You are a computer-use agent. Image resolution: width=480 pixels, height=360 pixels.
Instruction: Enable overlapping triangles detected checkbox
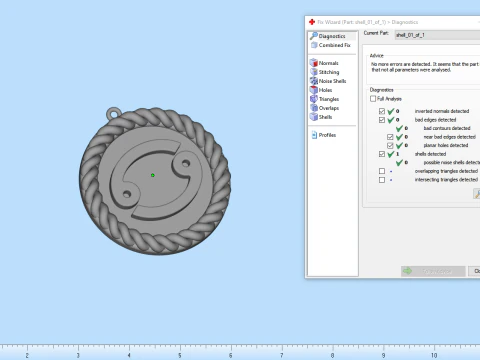(x=382, y=171)
